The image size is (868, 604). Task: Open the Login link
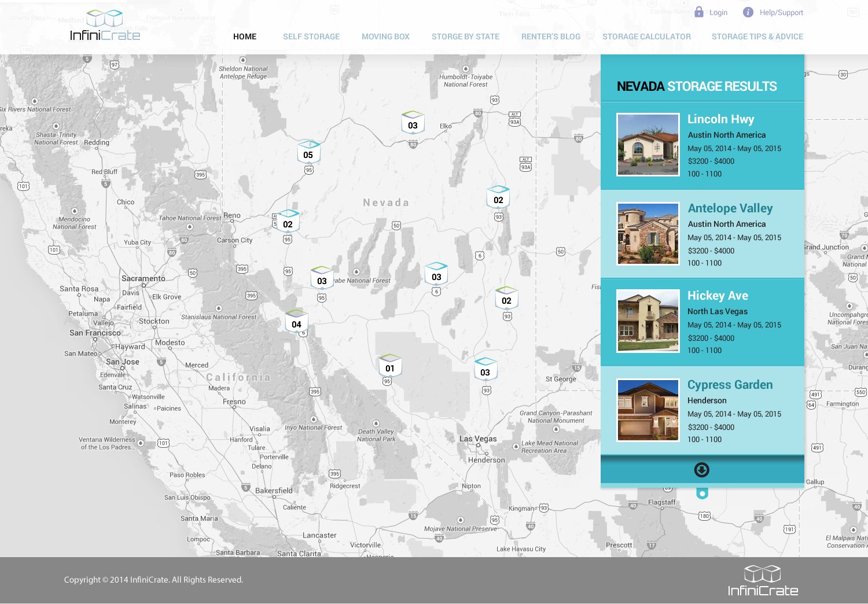click(718, 13)
